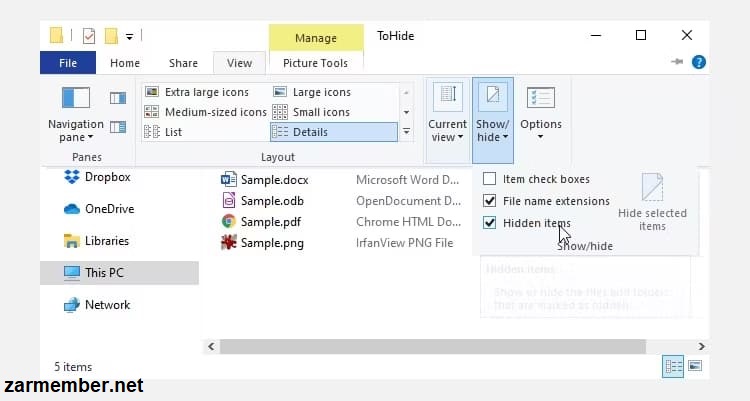The height and width of the screenshot is (401, 750).
Task: Click the folder icon in title bar
Action: coord(56,35)
